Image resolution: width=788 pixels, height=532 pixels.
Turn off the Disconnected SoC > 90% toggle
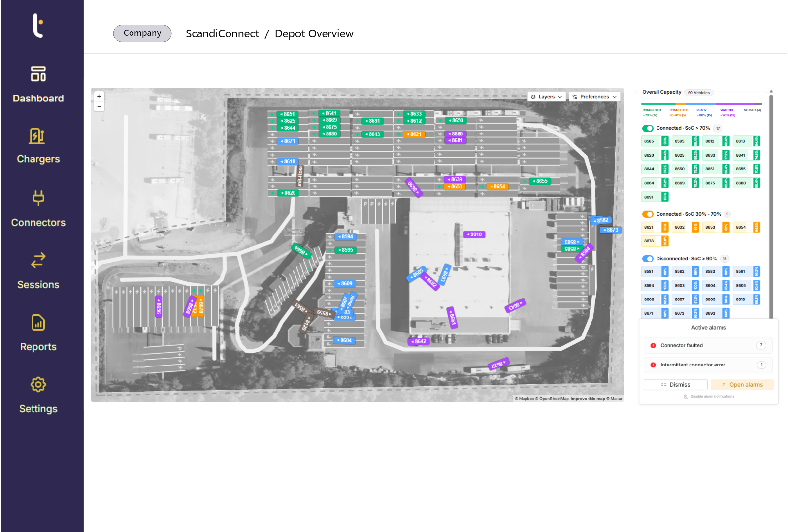tap(647, 258)
